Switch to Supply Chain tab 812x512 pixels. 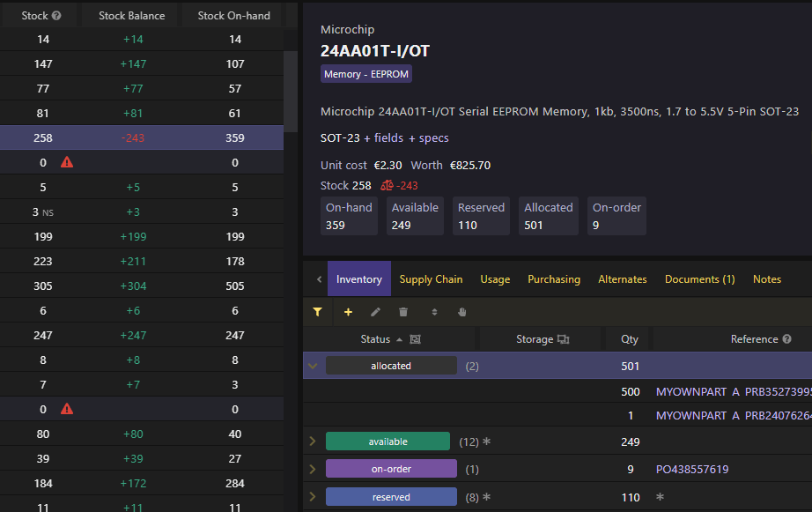click(431, 278)
